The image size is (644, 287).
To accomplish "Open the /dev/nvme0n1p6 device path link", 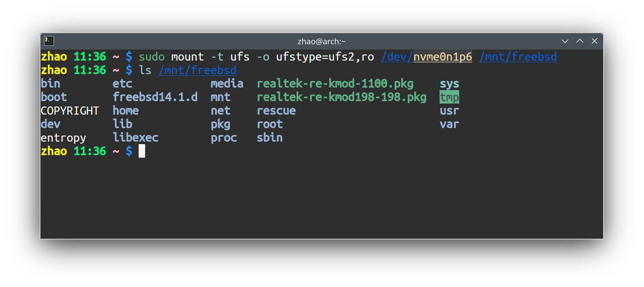I will (426, 57).
